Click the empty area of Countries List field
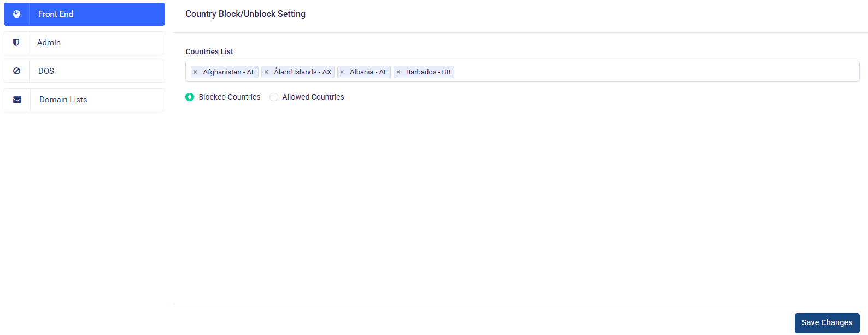Image resolution: width=868 pixels, height=335 pixels. (x=656, y=72)
